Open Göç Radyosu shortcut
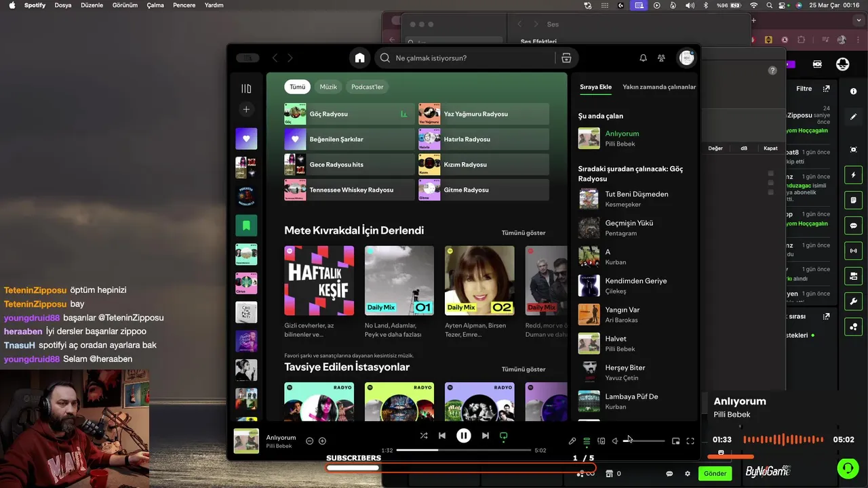868x488 pixels. (x=349, y=114)
